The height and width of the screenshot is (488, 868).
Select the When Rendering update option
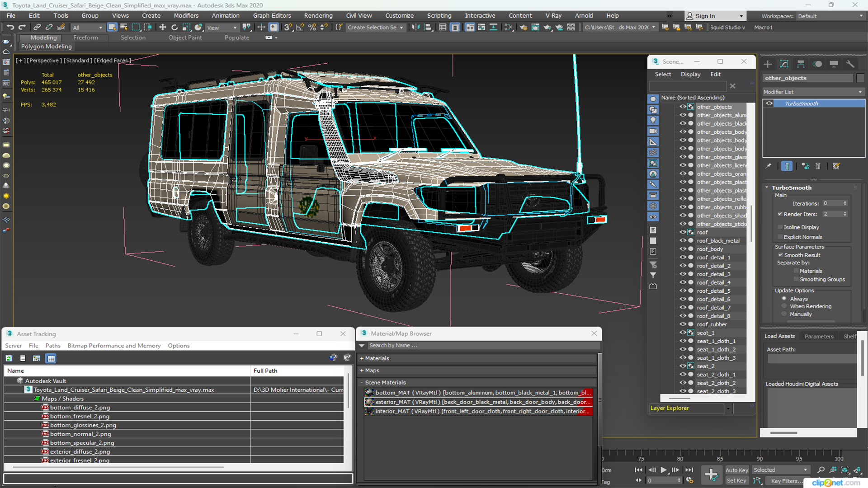click(784, 306)
